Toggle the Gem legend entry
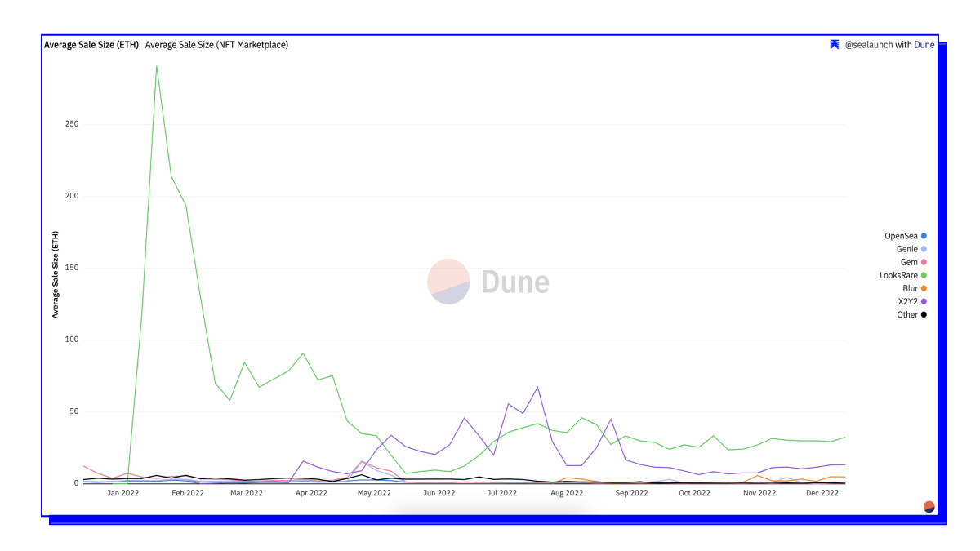Screen dimensions: 980x551 (914, 262)
